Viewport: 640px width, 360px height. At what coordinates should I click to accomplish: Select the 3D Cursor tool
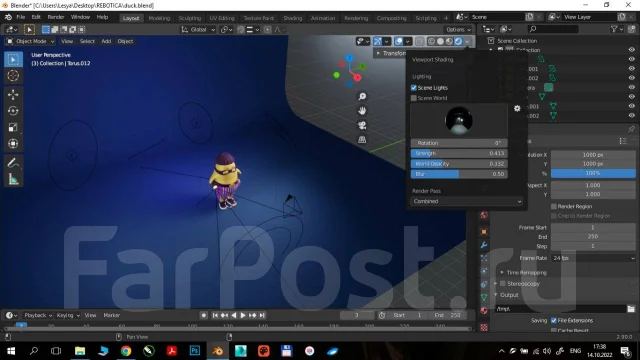coord(13,76)
